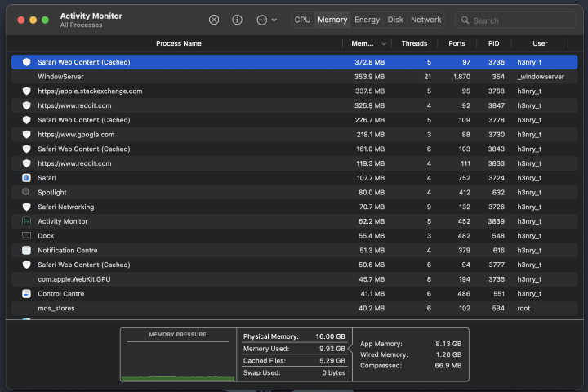Click the root user cell
The height and width of the screenshot is (392, 588).
pos(523,309)
